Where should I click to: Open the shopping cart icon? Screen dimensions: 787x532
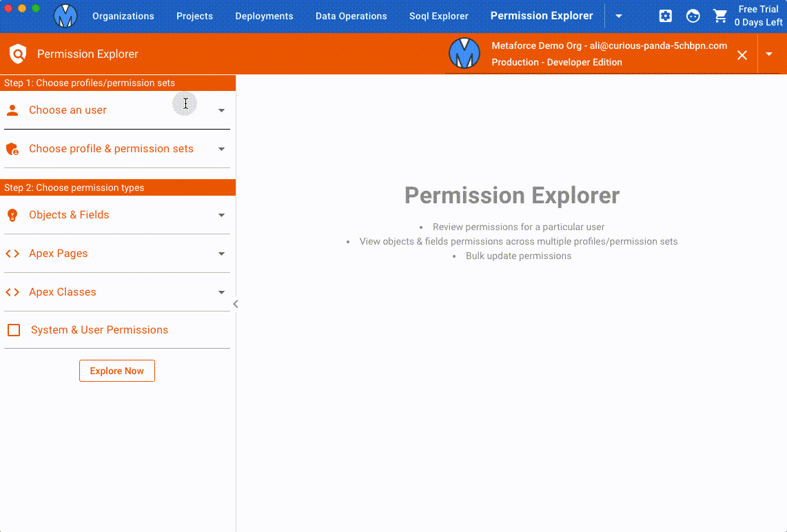pos(720,16)
